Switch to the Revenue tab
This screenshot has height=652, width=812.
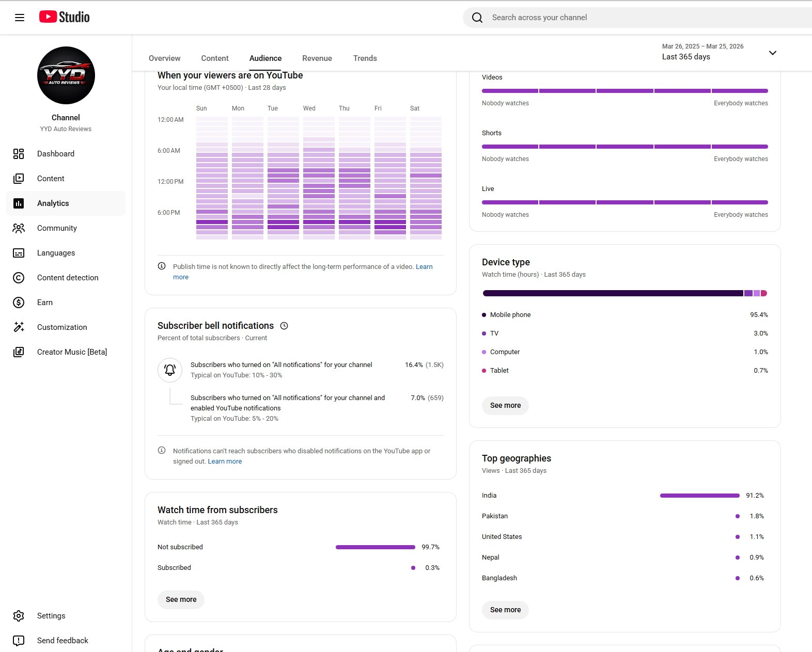pyautogui.click(x=317, y=58)
